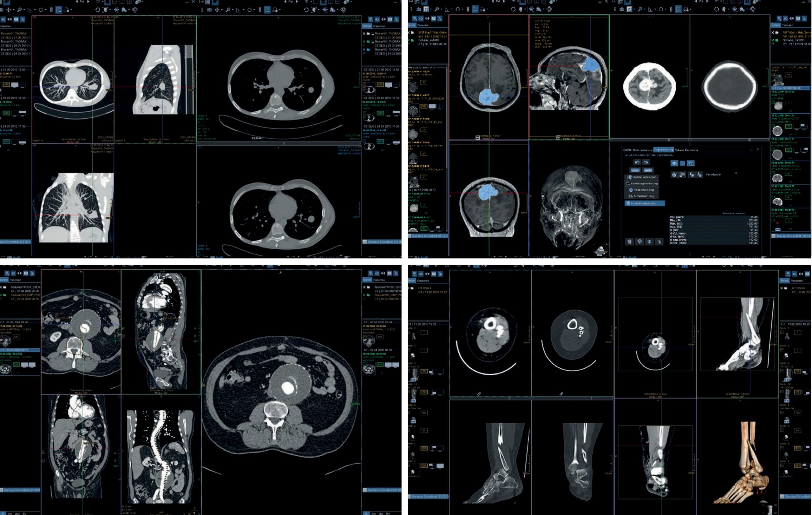Click the camera icon in brain window's left toolbar
The width and height of the screenshot is (812, 515).
[x=419, y=9]
